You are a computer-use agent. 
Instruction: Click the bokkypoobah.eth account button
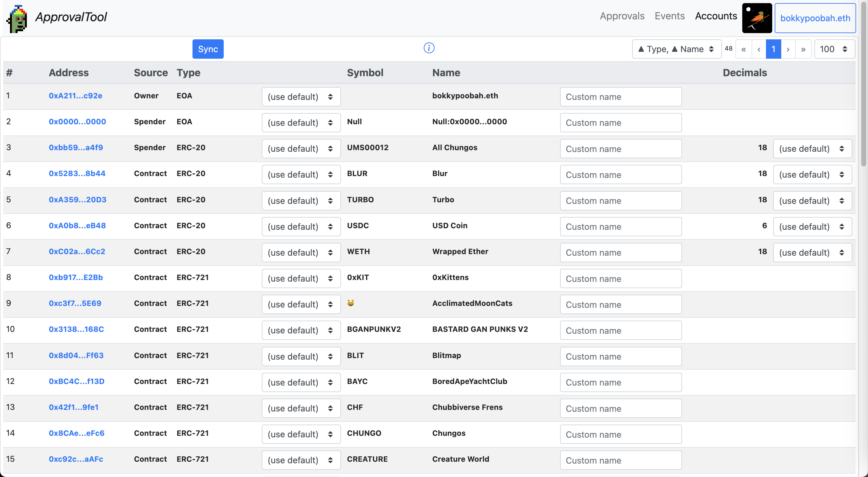816,17
